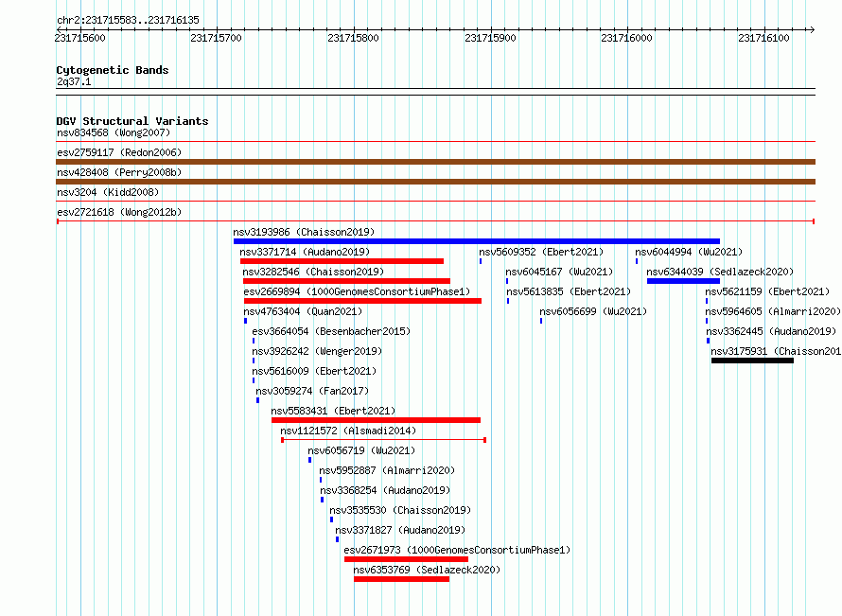The image size is (842, 616).
Task: Click the 231715700 ruler tick label
Action: (x=217, y=38)
